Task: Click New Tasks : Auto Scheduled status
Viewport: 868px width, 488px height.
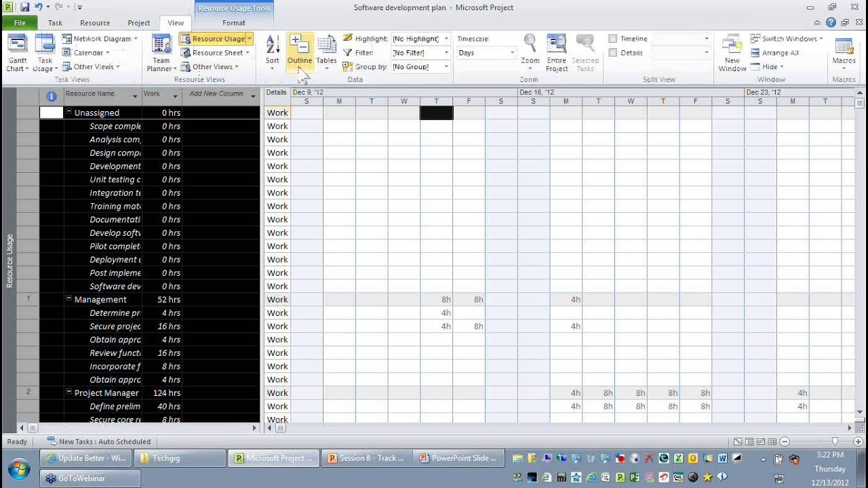Action: point(98,442)
